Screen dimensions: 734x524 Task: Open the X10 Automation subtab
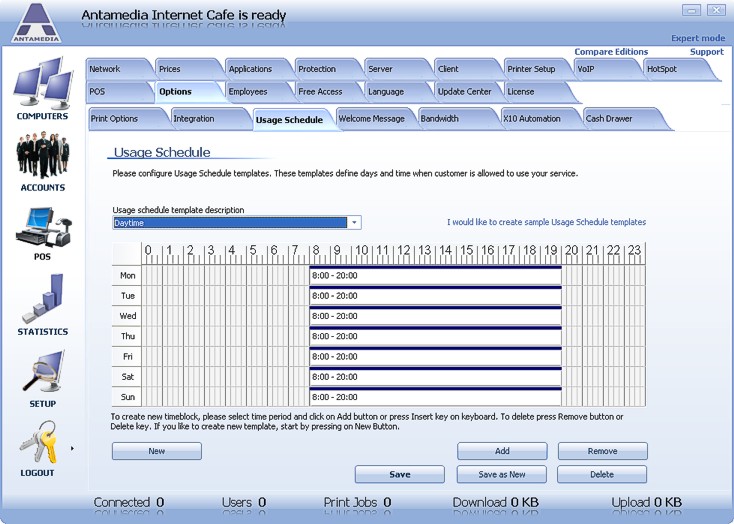(539, 119)
